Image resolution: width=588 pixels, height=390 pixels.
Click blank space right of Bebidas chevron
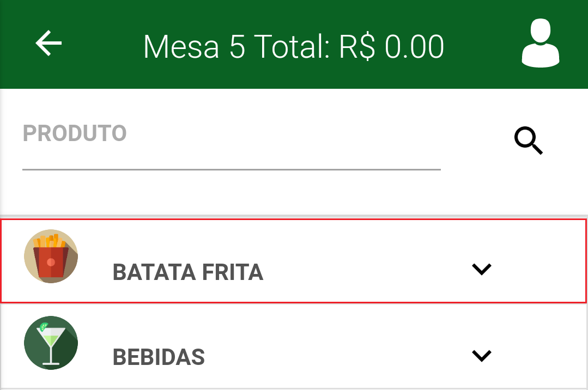coord(540,356)
